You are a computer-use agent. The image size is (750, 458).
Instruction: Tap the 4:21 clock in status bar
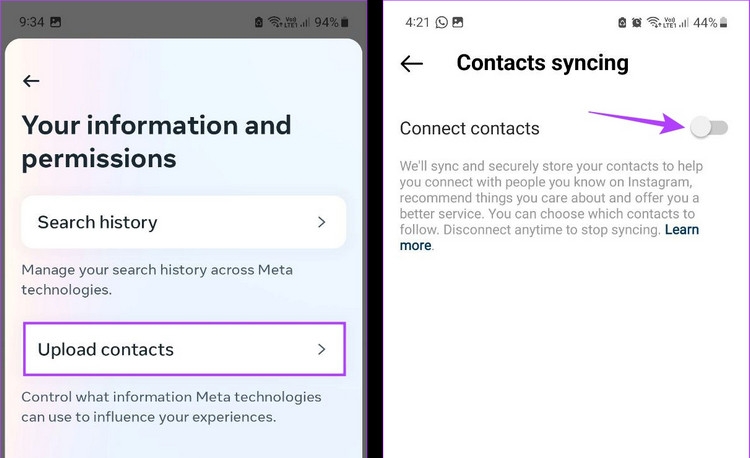(416, 21)
